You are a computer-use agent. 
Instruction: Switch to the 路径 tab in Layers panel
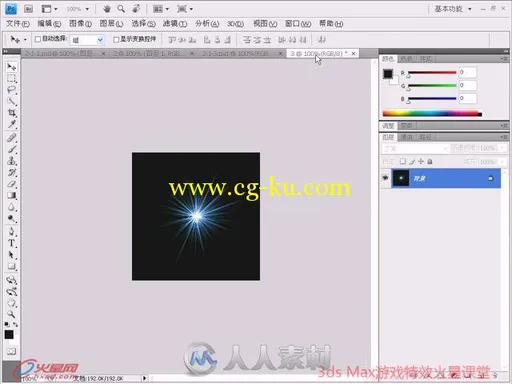(x=425, y=137)
